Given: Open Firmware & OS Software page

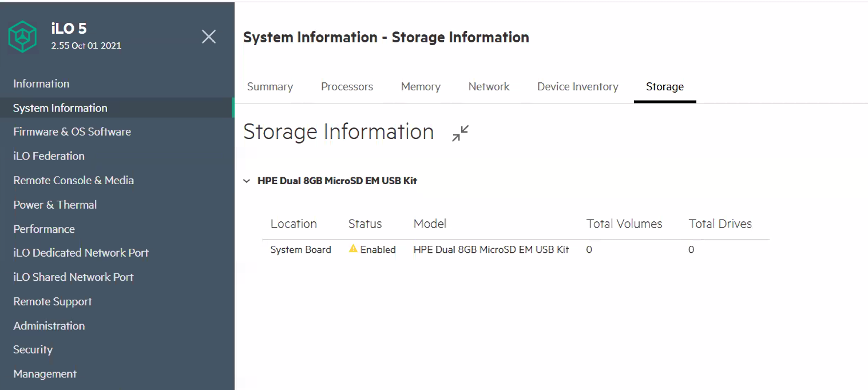Looking at the screenshot, I should pyautogui.click(x=72, y=132).
